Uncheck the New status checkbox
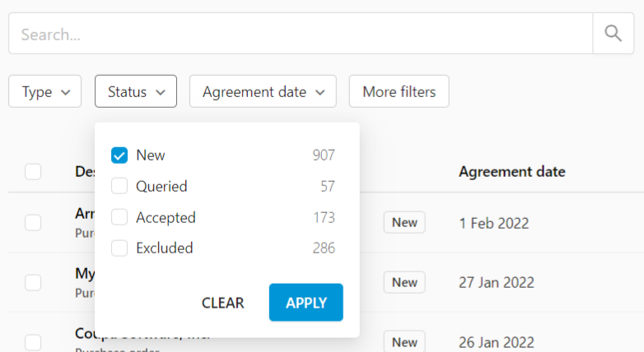The width and height of the screenshot is (644, 352). click(119, 155)
